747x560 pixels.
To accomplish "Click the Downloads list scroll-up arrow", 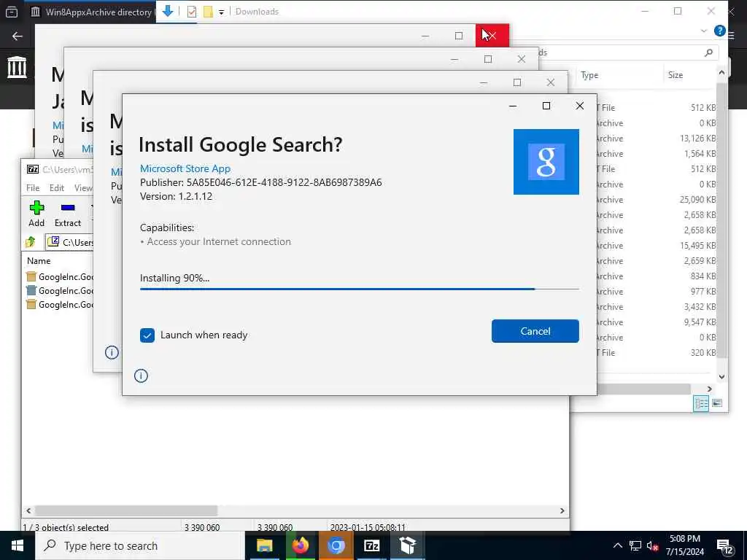I will pos(721,72).
